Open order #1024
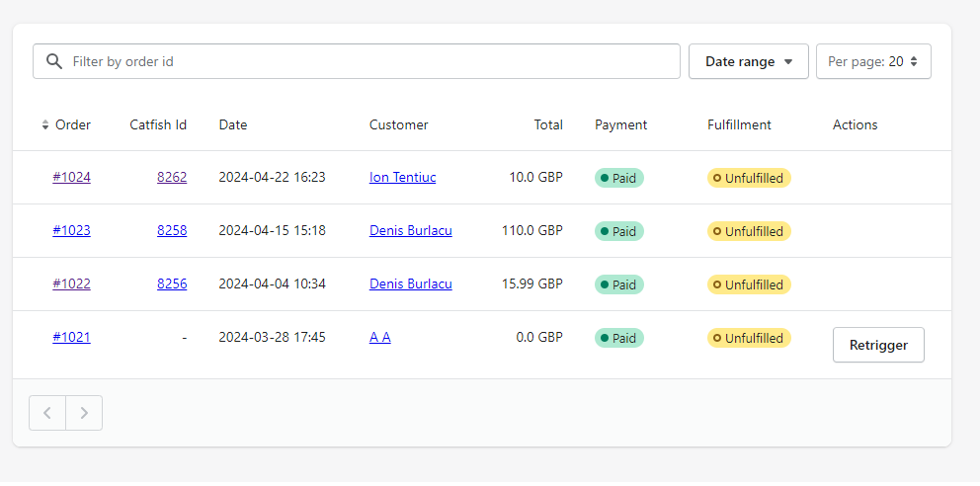The image size is (980, 486). point(71,178)
